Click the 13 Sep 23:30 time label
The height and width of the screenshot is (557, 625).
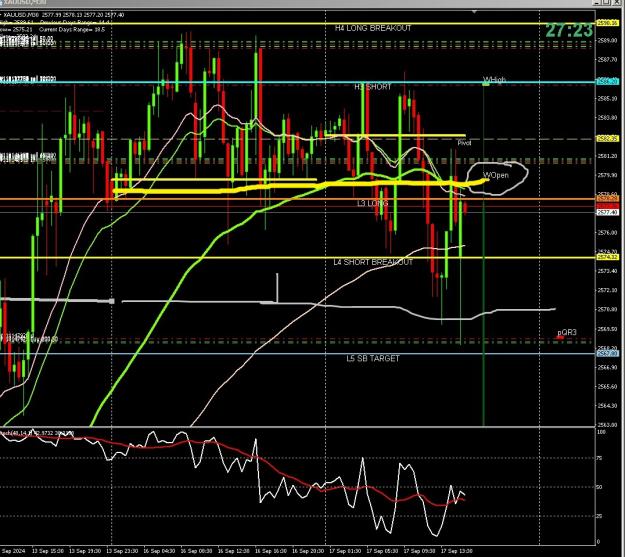point(122,551)
